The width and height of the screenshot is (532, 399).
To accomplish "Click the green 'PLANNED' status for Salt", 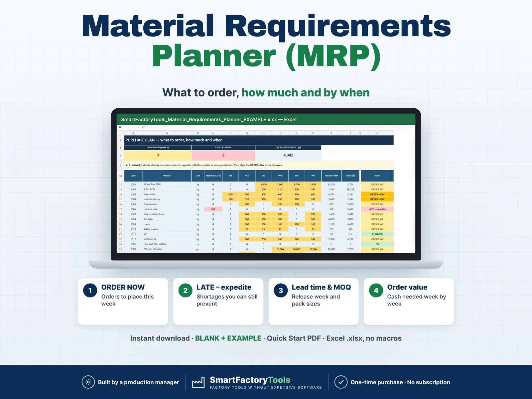I will (x=377, y=234).
